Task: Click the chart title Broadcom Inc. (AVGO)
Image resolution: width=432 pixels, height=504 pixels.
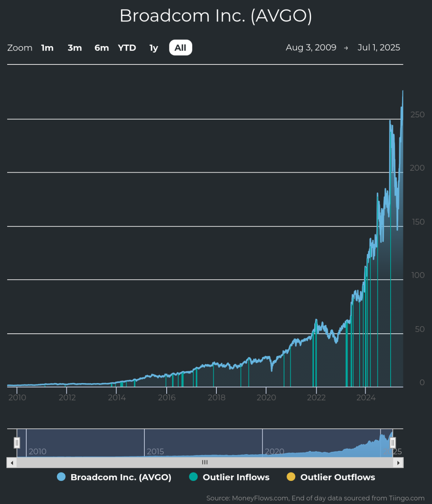Action: [216, 16]
